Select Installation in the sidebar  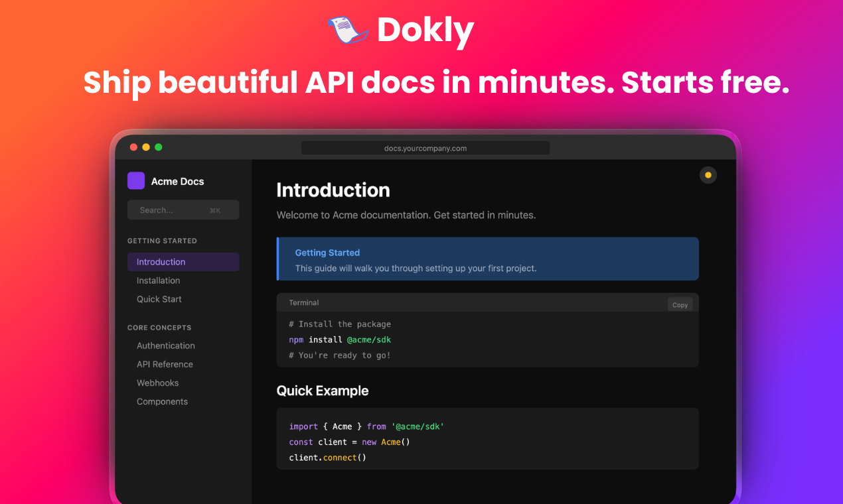click(158, 280)
